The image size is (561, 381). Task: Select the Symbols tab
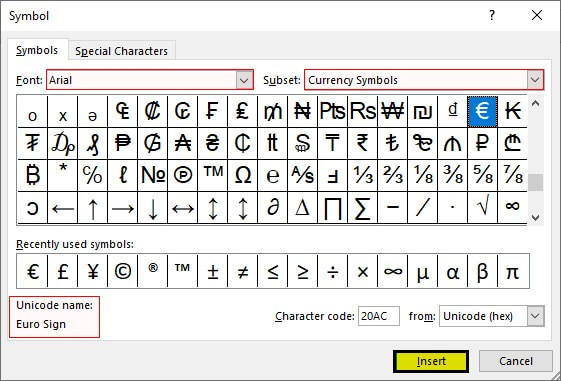(37, 50)
